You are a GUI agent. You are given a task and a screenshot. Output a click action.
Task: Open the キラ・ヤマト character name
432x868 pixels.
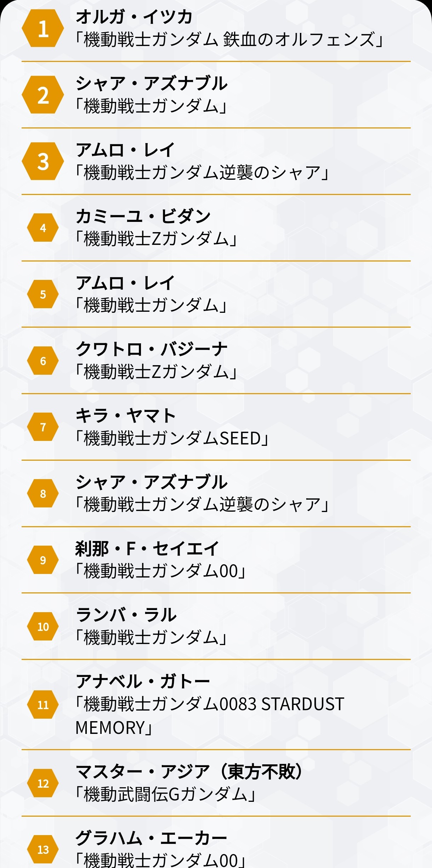(x=126, y=415)
